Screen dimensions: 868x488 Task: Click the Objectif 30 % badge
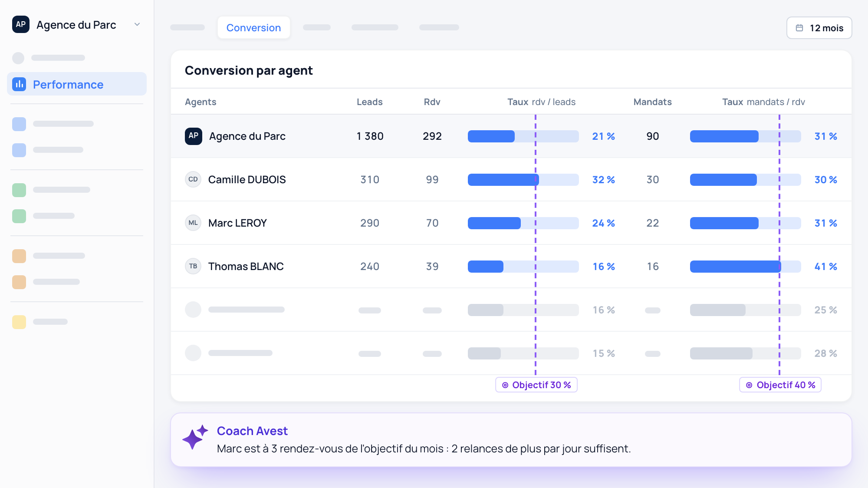[x=536, y=385]
